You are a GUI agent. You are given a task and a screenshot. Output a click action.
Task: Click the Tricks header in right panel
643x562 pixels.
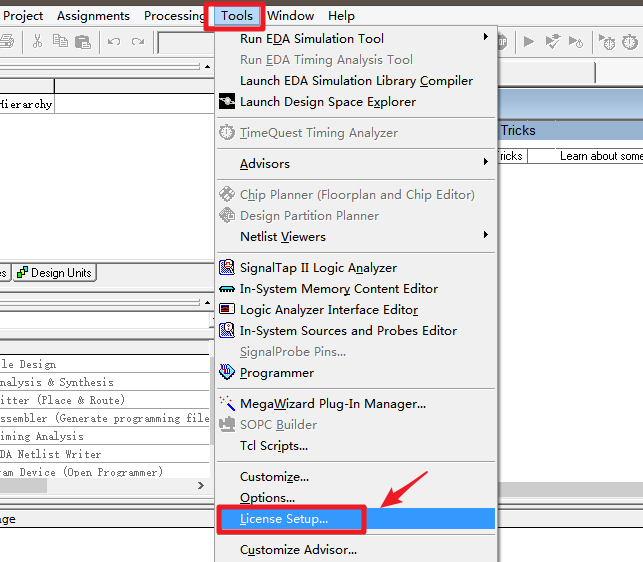coord(518,130)
